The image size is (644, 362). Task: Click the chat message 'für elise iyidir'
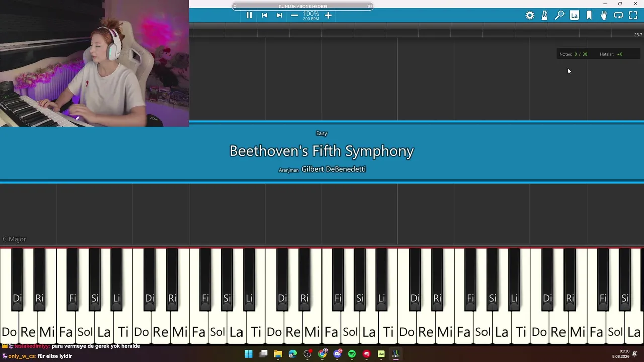pyautogui.click(x=55, y=356)
